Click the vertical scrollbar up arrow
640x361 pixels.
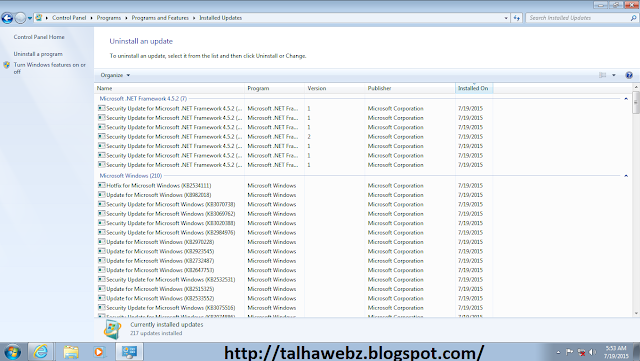tap(636, 87)
